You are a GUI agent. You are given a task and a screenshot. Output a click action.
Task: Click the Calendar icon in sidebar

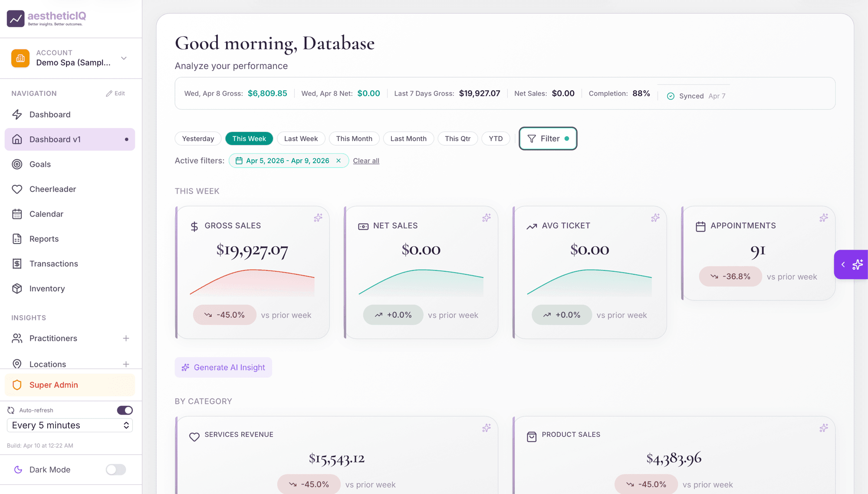pos(17,214)
